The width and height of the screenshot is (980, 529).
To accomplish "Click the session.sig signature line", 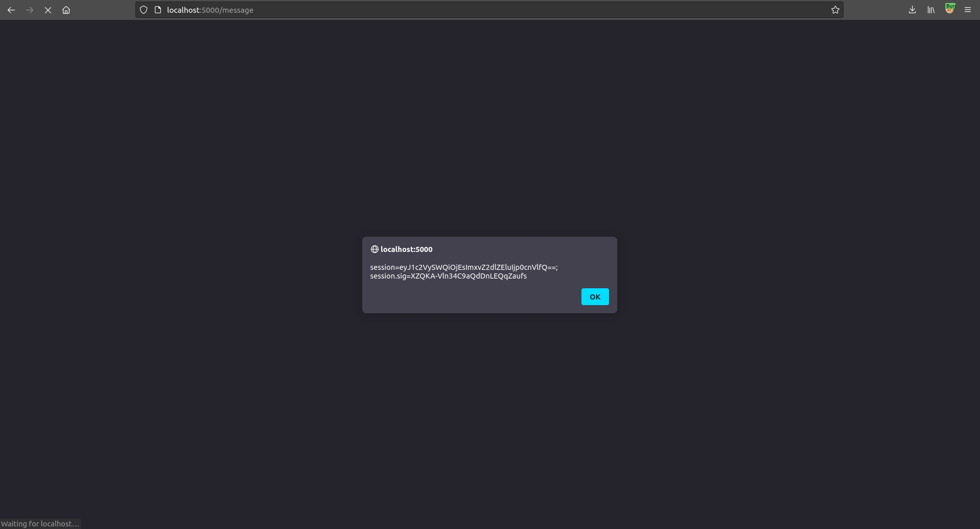I will [448, 276].
